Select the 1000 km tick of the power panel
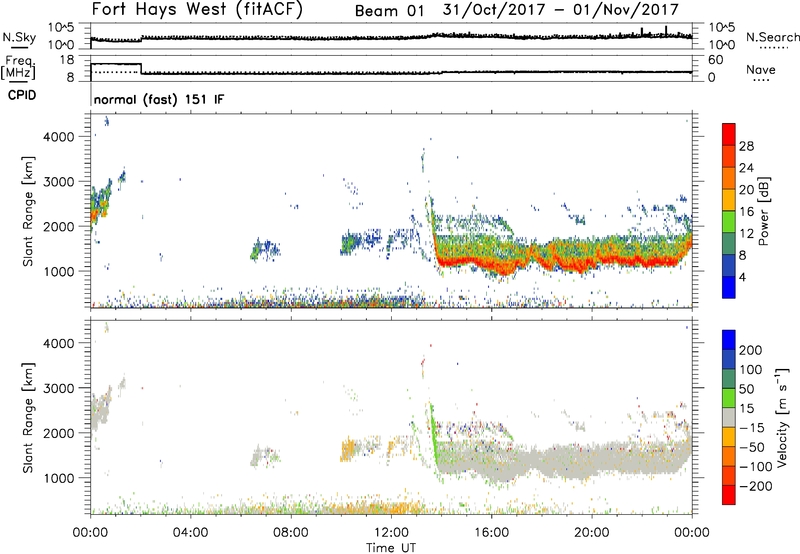Screen dimensions: 800x554 [58, 271]
